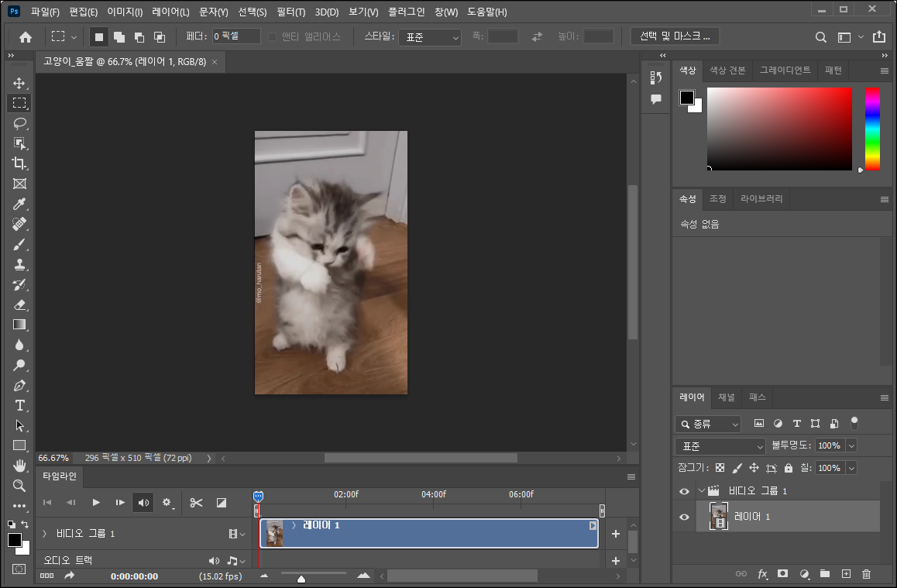Image resolution: width=897 pixels, height=588 pixels.
Task: Select the Blur tool
Action: pos(19,345)
